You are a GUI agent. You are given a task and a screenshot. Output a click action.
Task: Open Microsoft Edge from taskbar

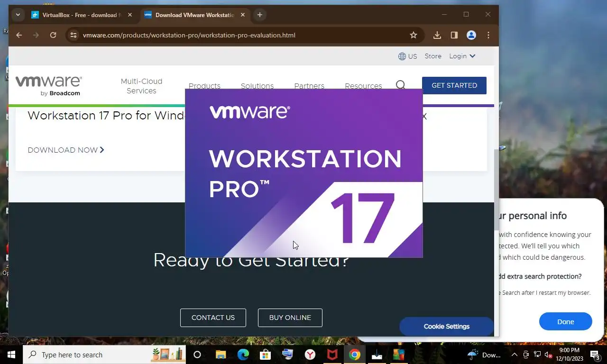point(243,355)
